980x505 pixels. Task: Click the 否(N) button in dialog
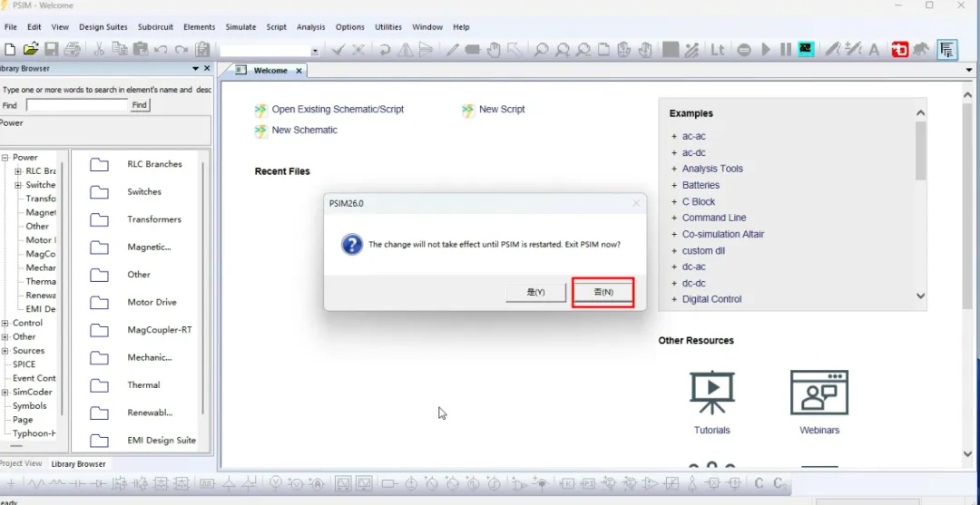tap(603, 292)
